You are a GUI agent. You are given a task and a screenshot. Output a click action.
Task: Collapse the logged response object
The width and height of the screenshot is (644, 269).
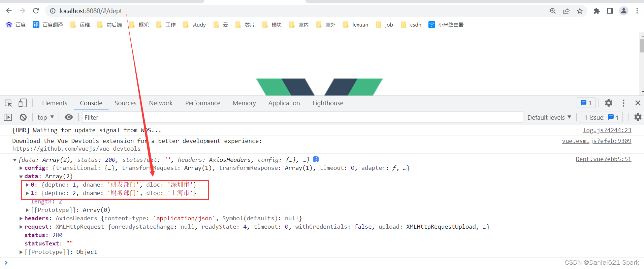15,160
